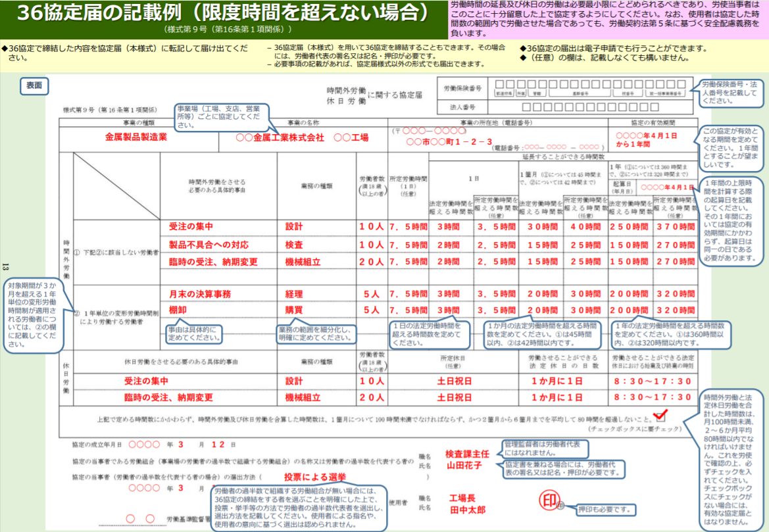
Task: Click company name ○○金属工業株式会社 ○○工場
Action: (302, 138)
